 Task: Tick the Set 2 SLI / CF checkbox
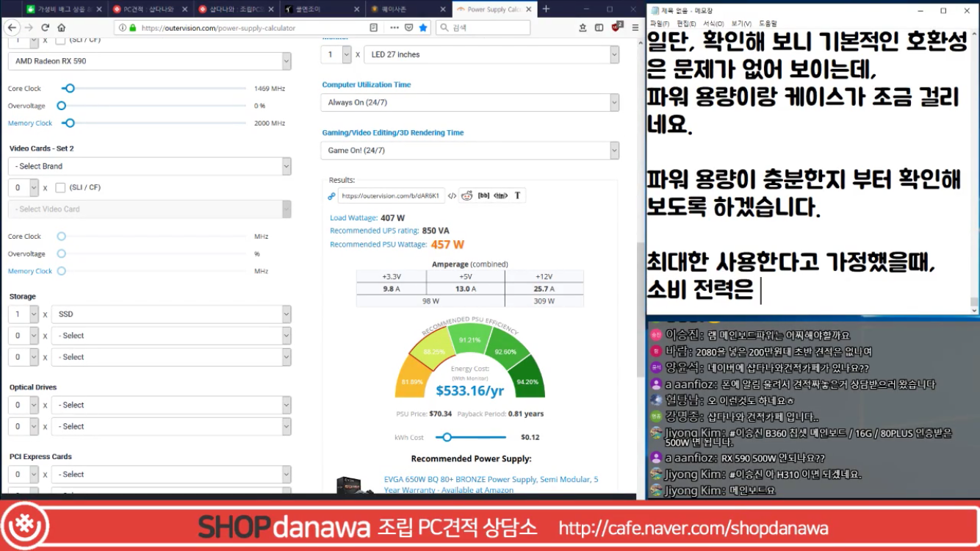pos(60,187)
